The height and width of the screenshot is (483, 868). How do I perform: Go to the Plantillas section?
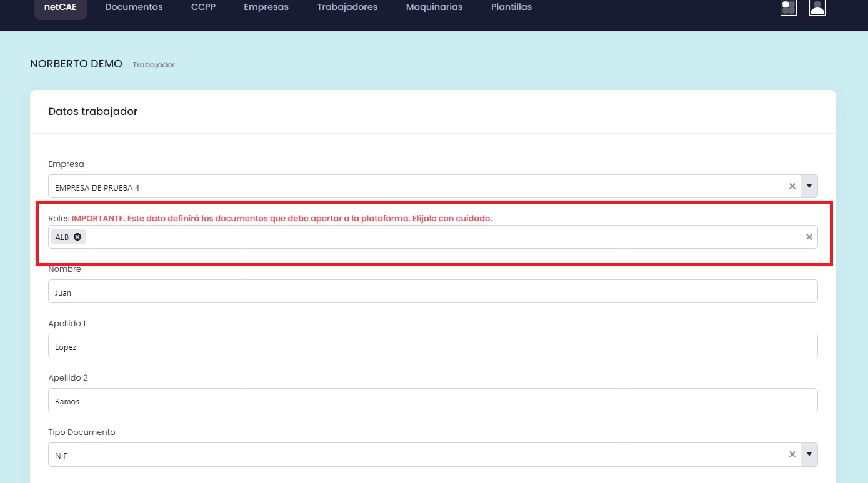(x=511, y=7)
